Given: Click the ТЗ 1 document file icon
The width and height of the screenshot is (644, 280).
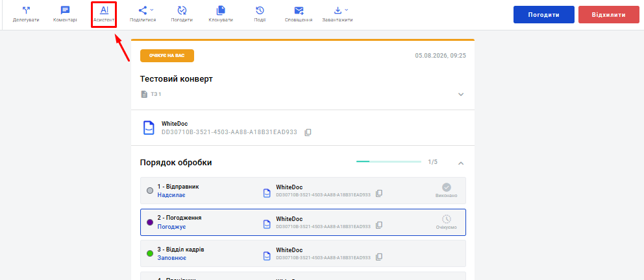Looking at the screenshot, I should coord(144,94).
